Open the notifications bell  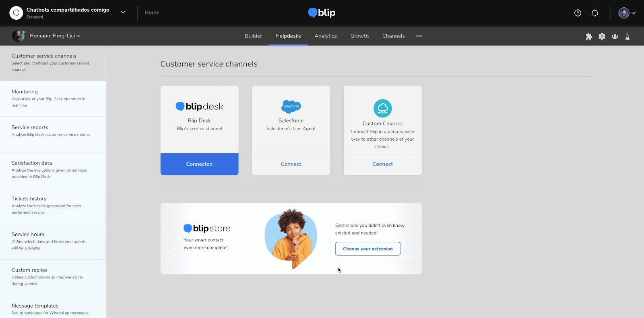tap(594, 13)
